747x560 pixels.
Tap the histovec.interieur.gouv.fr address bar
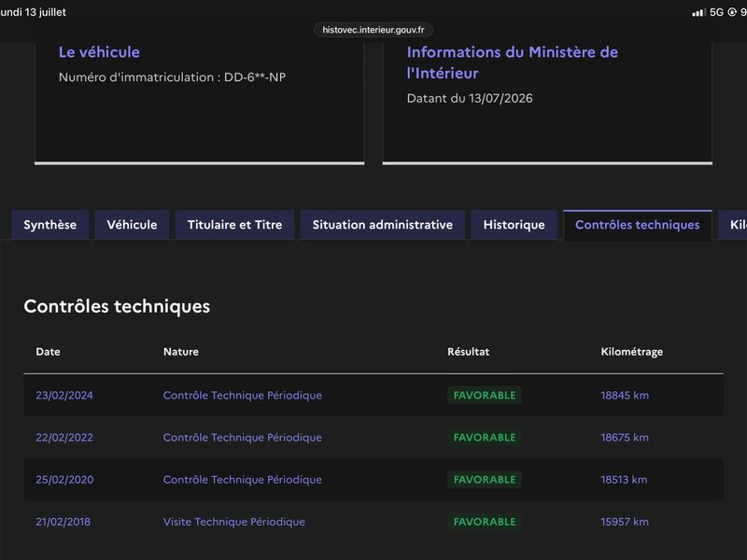(x=373, y=30)
